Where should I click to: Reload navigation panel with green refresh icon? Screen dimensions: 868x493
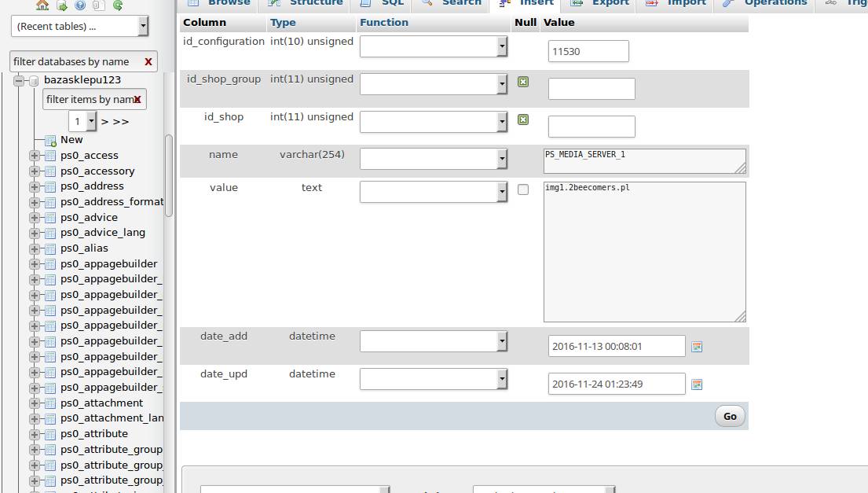tap(117, 5)
